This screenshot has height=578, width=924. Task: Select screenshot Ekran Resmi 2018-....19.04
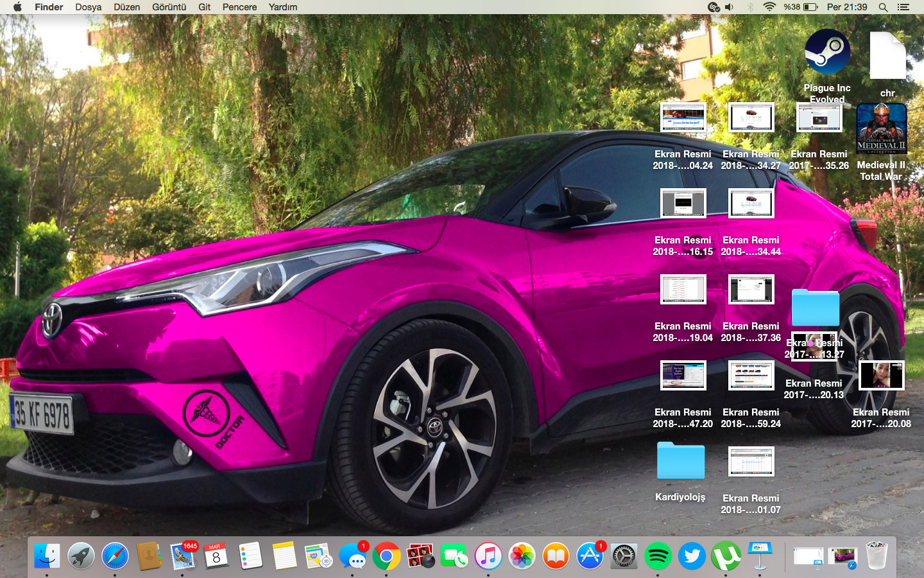683,290
